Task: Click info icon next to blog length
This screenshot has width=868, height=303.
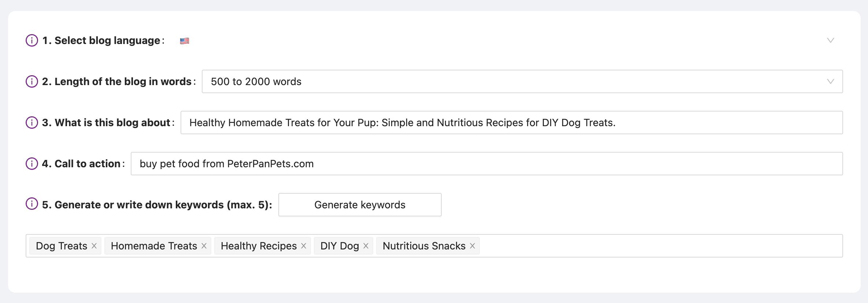Action: [32, 81]
